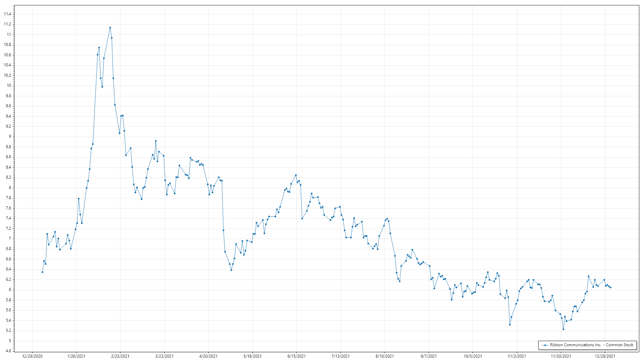Click the first data point of the series
The width and height of the screenshot is (644, 362).
[42, 272]
